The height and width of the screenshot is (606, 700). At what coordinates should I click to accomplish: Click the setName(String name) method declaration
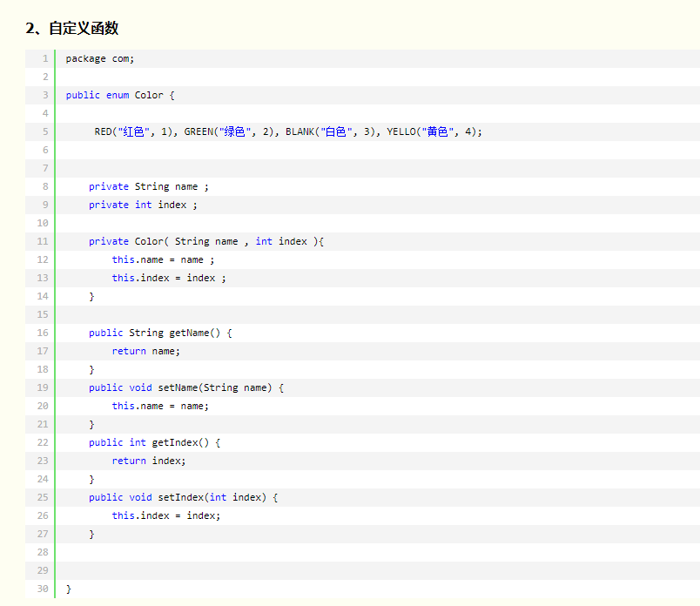[185, 387]
